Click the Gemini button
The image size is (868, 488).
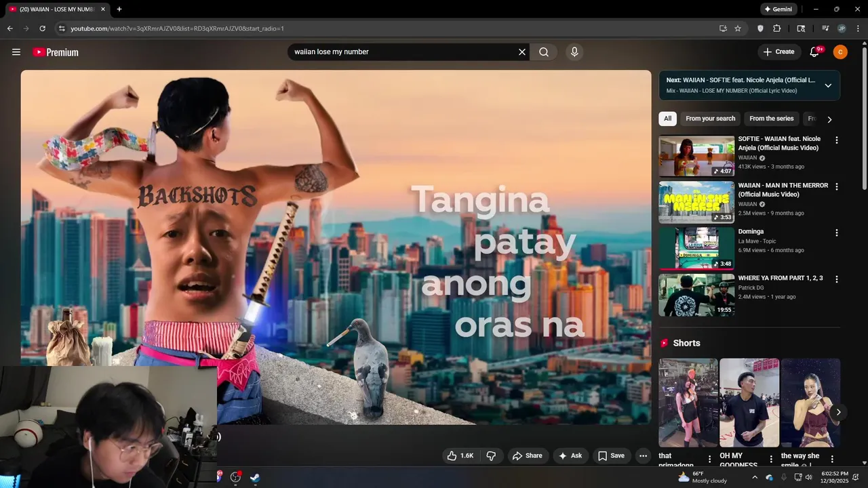click(x=777, y=9)
